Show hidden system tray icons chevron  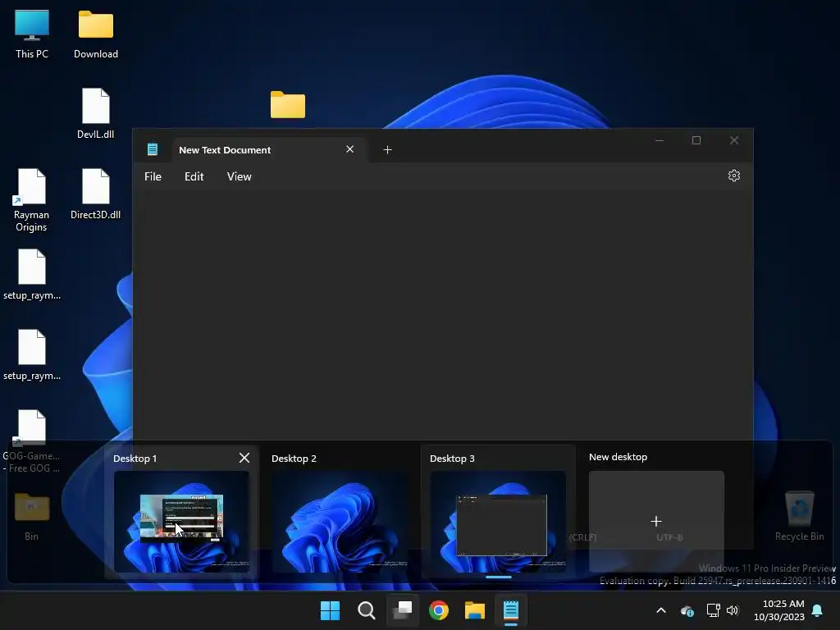point(661,610)
